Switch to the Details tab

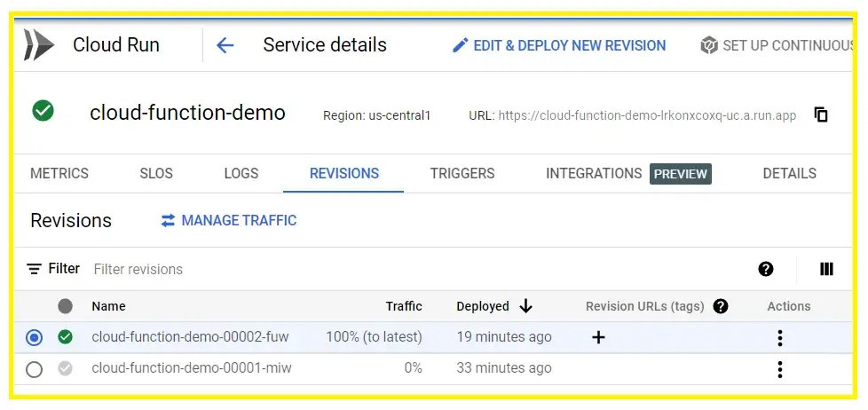(x=789, y=173)
